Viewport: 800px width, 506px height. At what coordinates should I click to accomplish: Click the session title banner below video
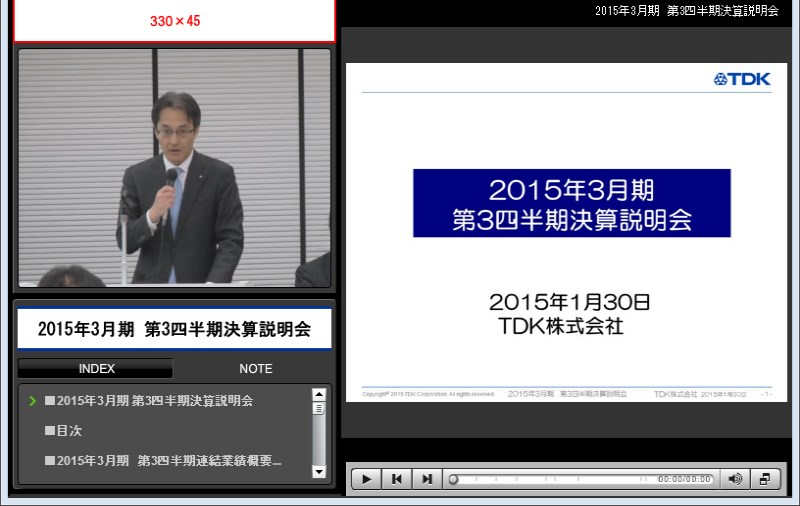174,329
